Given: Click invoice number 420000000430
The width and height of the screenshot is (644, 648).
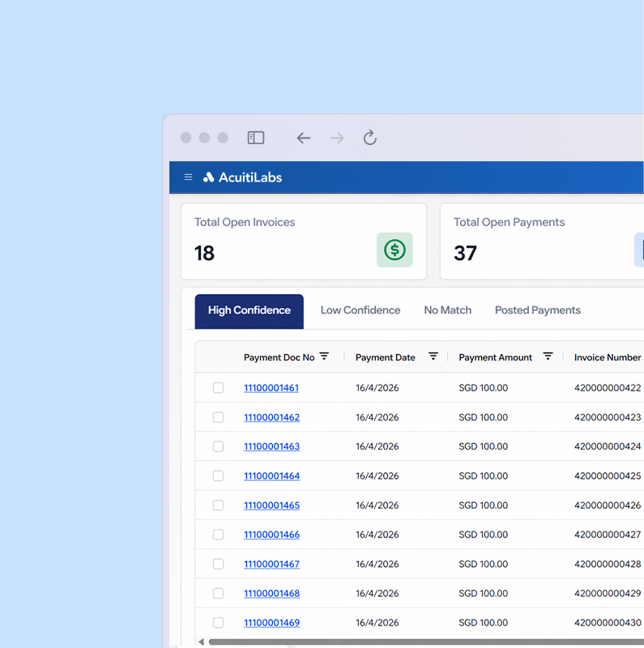Looking at the screenshot, I should click(608, 622).
